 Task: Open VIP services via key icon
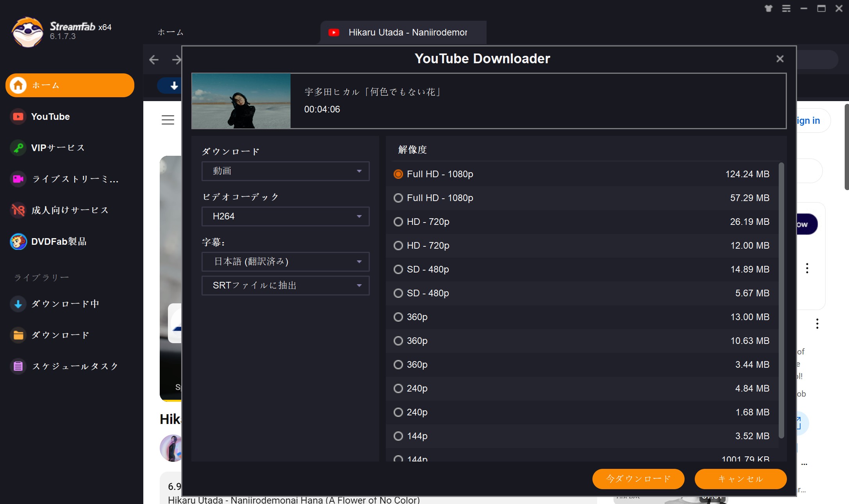(18, 148)
